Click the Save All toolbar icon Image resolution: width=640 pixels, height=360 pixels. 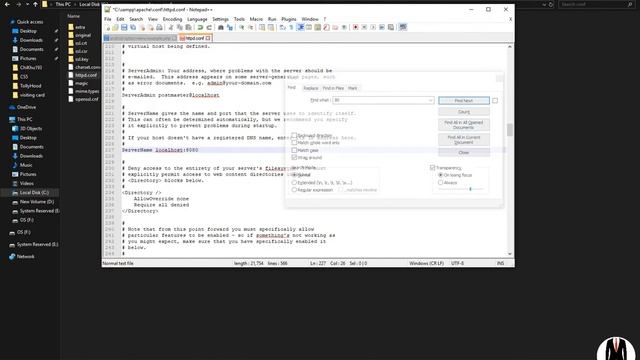(133, 27)
